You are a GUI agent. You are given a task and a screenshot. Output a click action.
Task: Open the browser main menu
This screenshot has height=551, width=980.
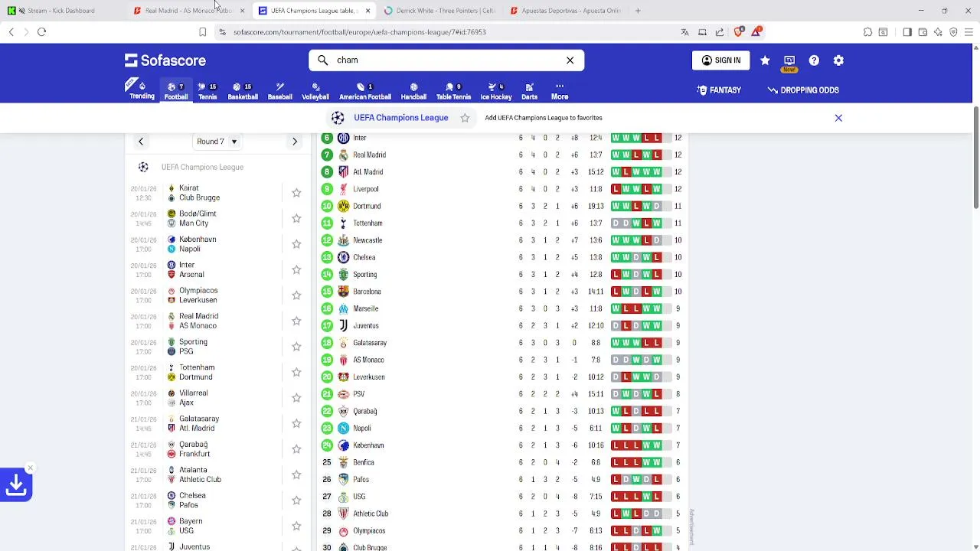pyautogui.click(x=969, y=32)
